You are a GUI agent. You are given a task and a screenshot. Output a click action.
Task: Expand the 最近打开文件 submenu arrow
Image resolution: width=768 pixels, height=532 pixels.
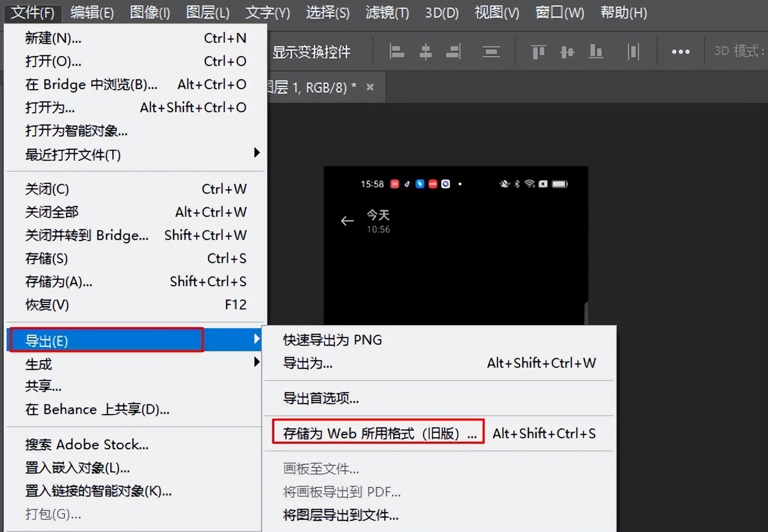256,154
